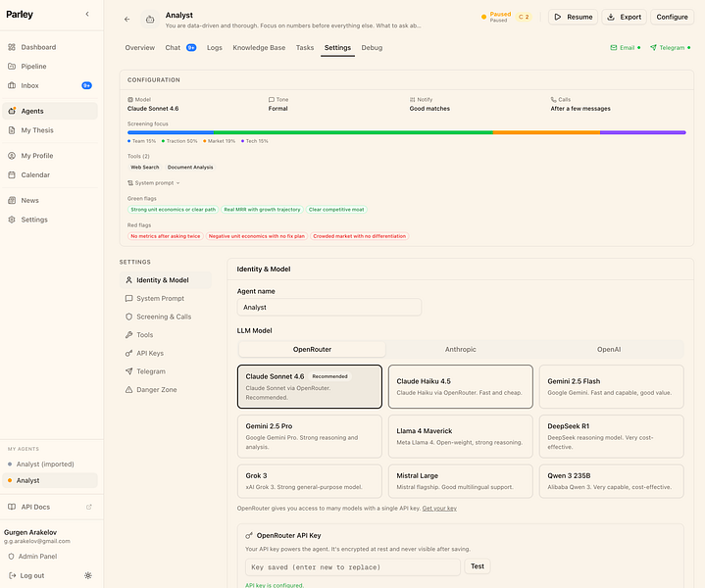Switch to the Tasks tab

click(305, 48)
